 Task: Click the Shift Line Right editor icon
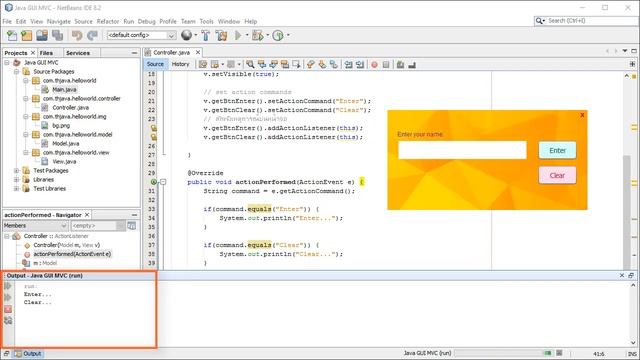pyautogui.click(x=360, y=64)
